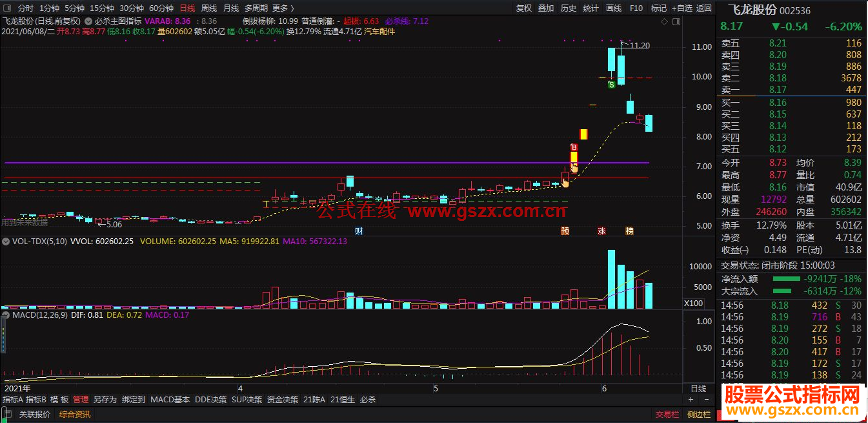Click the 飞龙股份 stock name header

click(x=752, y=10)
